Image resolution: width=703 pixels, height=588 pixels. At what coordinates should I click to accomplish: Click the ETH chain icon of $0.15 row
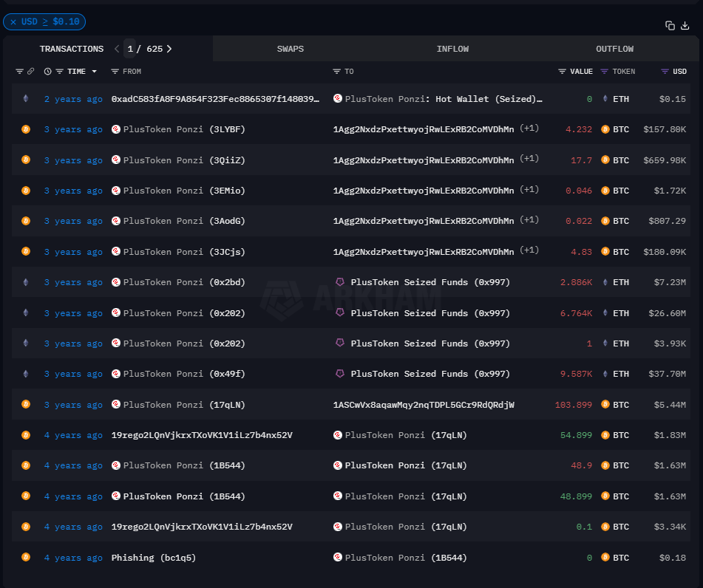coord(26,98)
